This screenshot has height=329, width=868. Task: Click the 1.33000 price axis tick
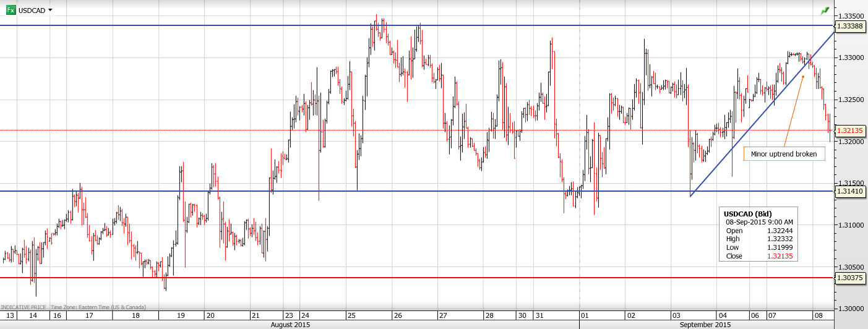click(x=849, y=58)
